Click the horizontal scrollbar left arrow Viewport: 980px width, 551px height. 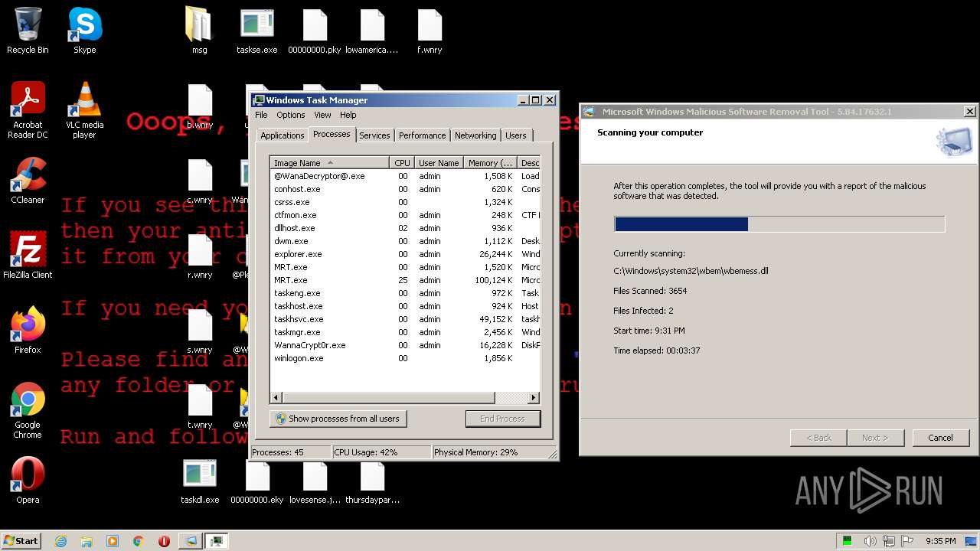click(276, 398)
